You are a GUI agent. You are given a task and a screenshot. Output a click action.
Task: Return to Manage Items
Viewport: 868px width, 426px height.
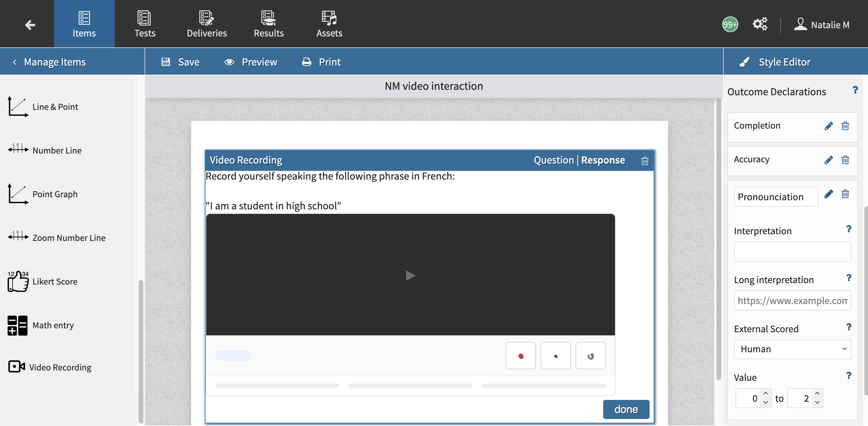click(49, 62)
